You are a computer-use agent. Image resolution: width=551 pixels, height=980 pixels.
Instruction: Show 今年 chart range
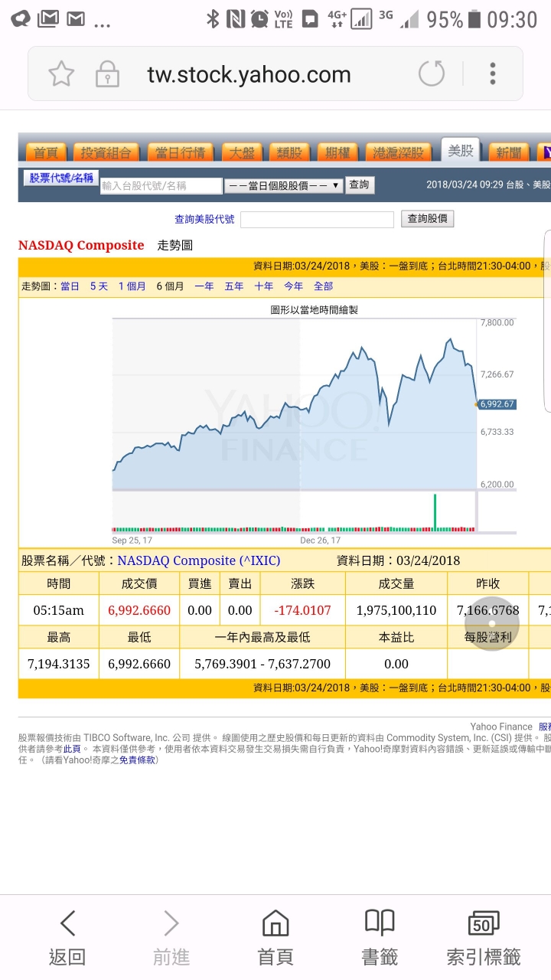(x=294, y=286)
